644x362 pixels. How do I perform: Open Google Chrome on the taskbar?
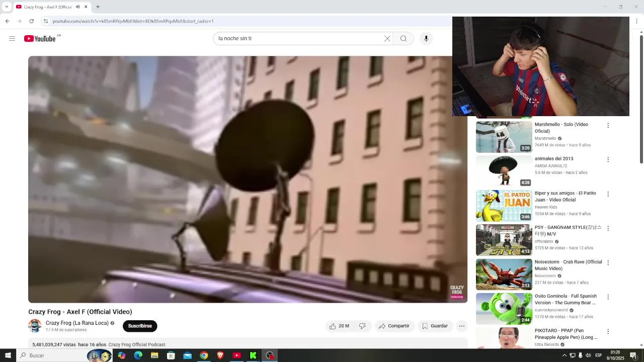pos(204,355)
